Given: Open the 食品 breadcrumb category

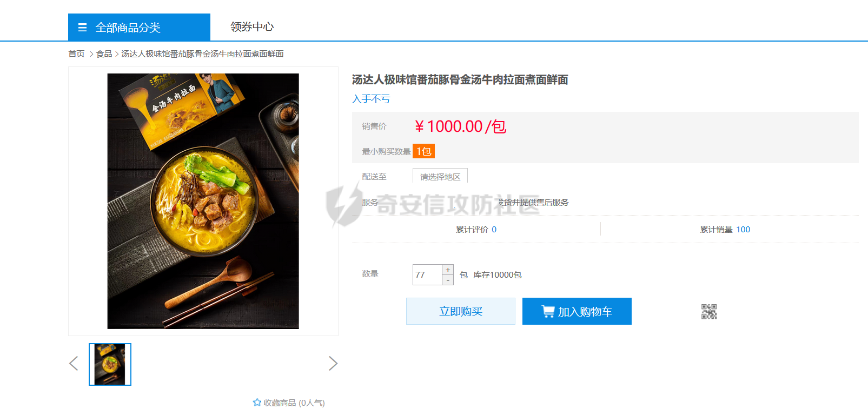Looking at the screenshot, I should (104, 54).
